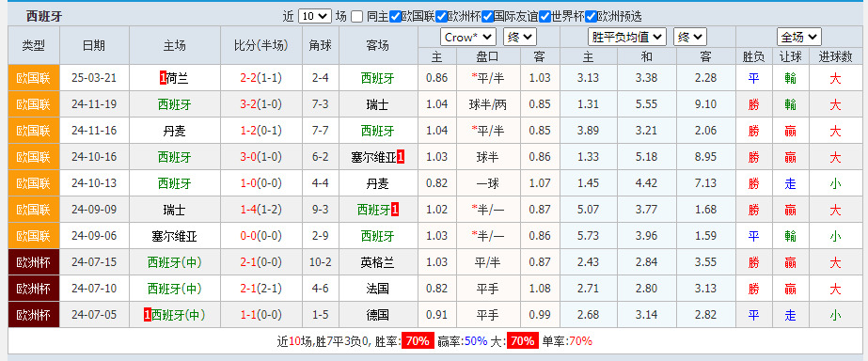
Task: Click 丹麦 home team in 24-11-16 row
Action: [x=174, y=132]
